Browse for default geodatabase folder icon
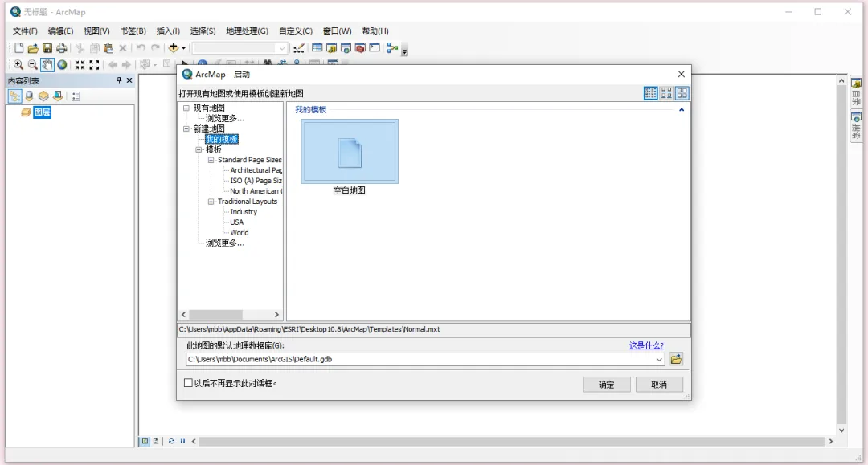 pos(676,360)
